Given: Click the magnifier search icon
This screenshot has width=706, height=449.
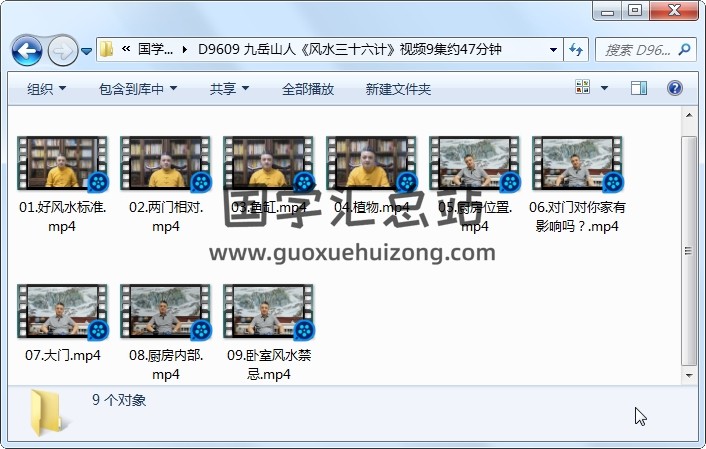Looking at the screenshot, I should click(684, 49).
